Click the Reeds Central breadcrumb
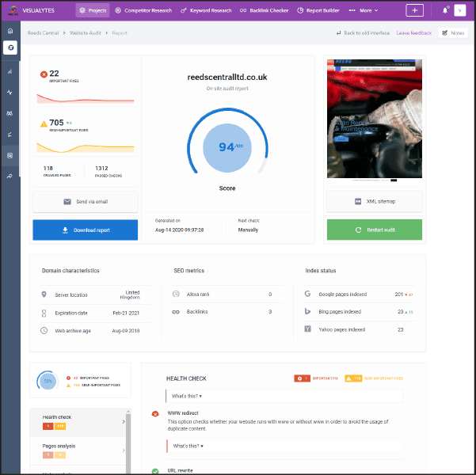The width and height of the screenshot is (476, 475). pos(43,32)
